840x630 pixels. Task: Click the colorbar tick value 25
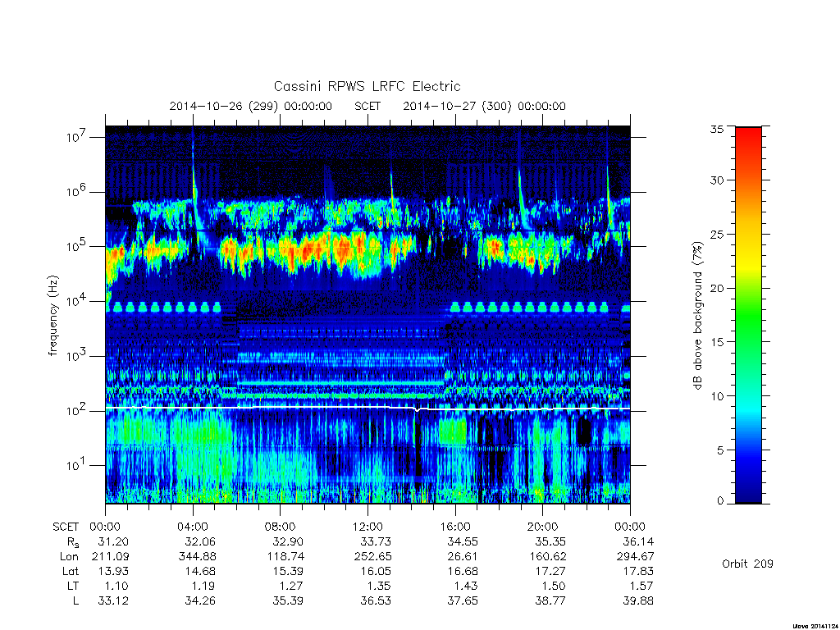click(716, 235)
